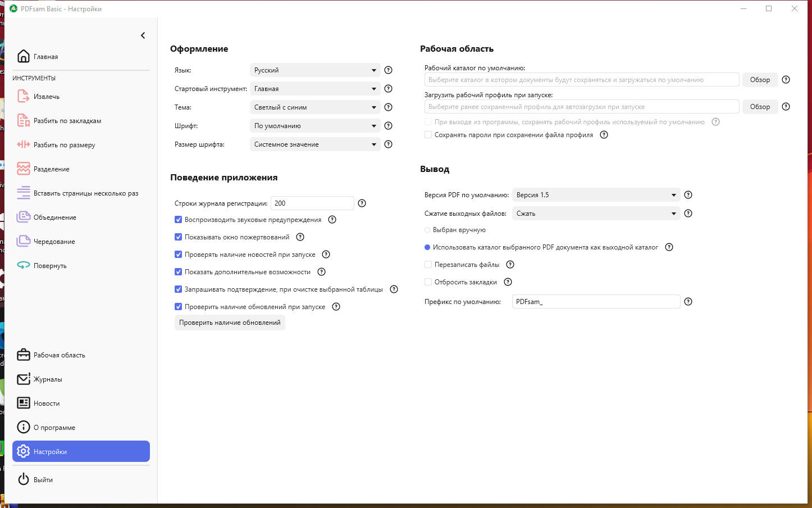This screenshot has width=812, height=508.
Task: Go to Журналы in the sidebar
Action: tap(48, 379)
